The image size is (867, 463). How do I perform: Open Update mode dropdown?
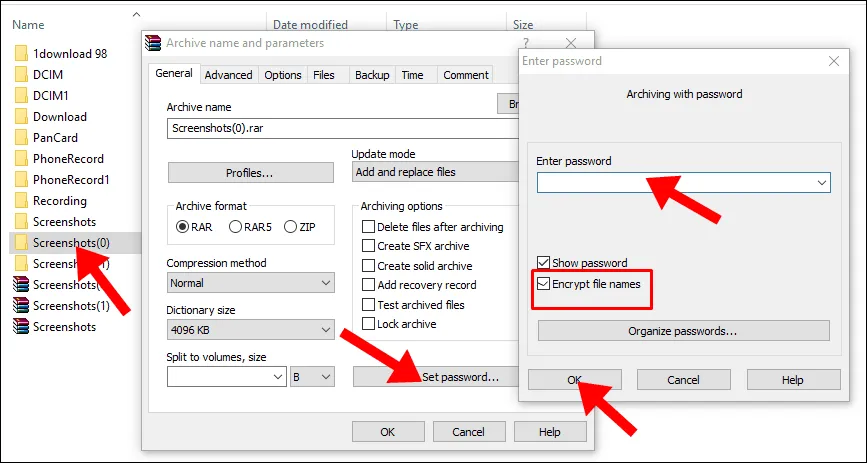436,172
